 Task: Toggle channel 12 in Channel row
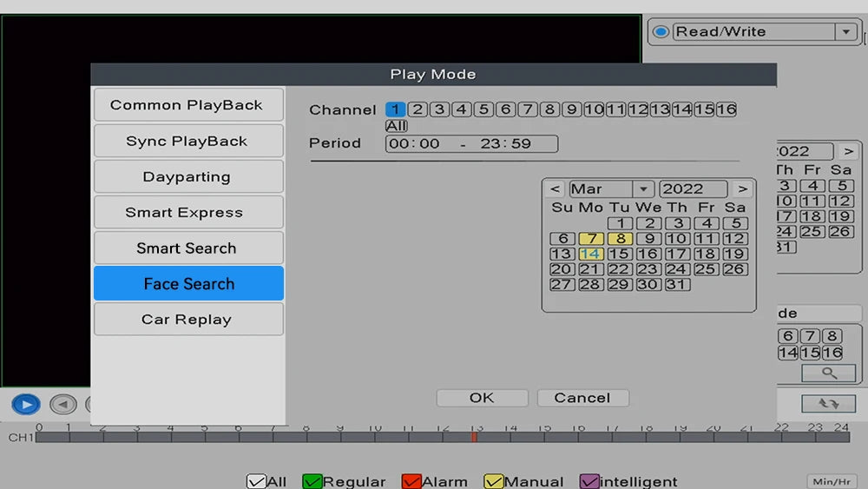click(638, 109)
